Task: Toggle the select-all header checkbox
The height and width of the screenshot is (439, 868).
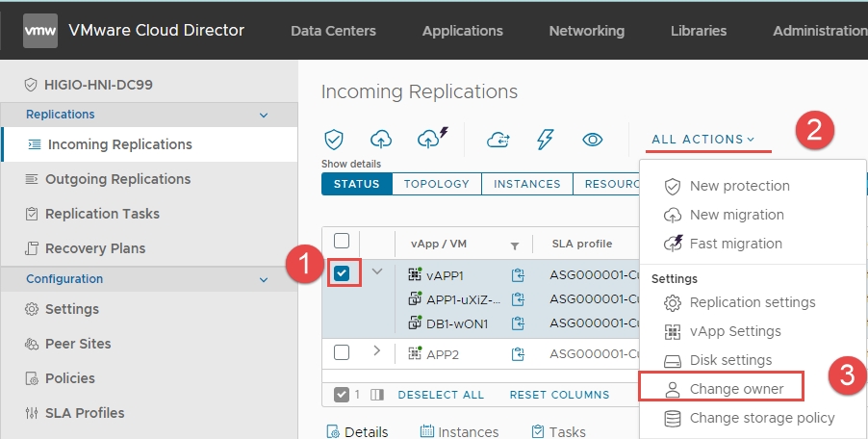Action: click(342, 242)
